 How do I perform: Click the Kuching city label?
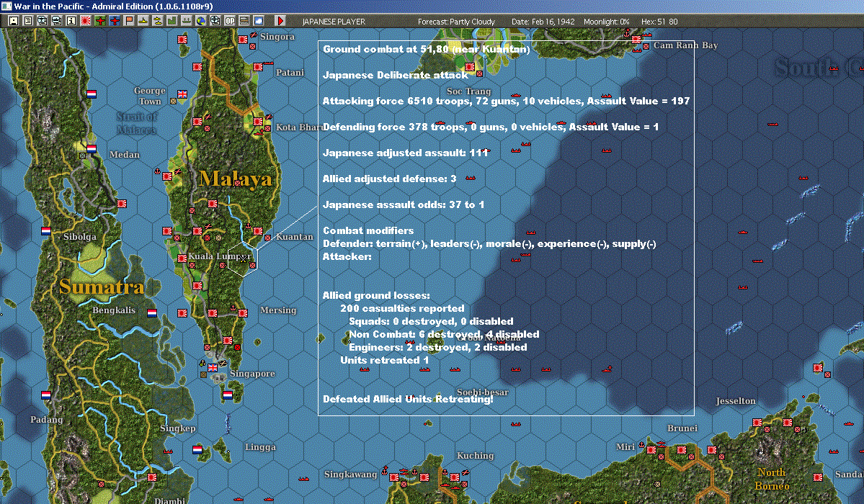click(x=475, y=456)
